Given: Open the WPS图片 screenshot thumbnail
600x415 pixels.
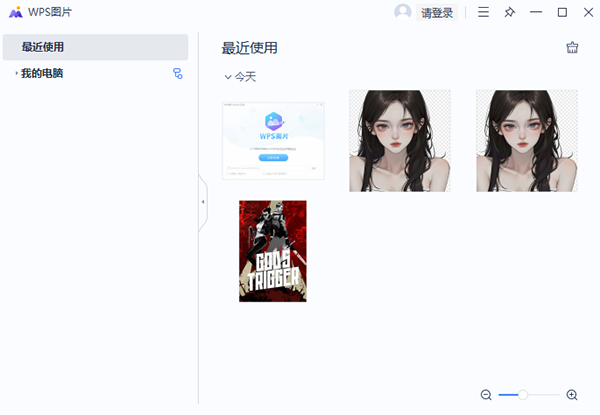Looking at the screenshot, I should tap(273, 141).
